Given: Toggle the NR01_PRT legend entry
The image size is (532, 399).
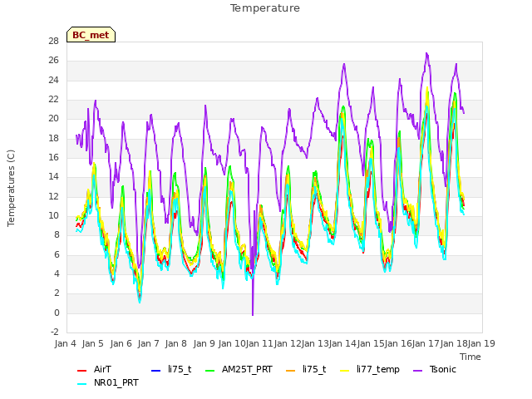Looking at the screenshot, I should (x=116, y=382).
